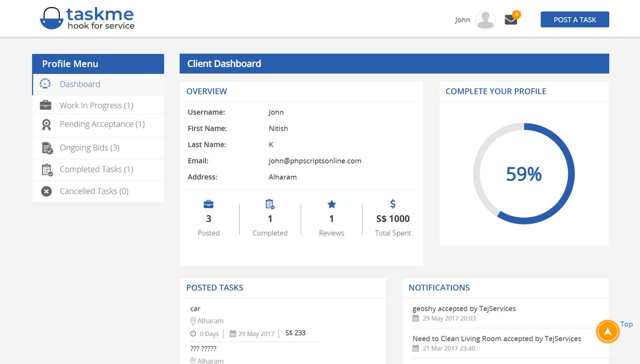Click the 59% profile completion circle
The image size is (640, 364).
pyautogui.click(x=524, y=174)
